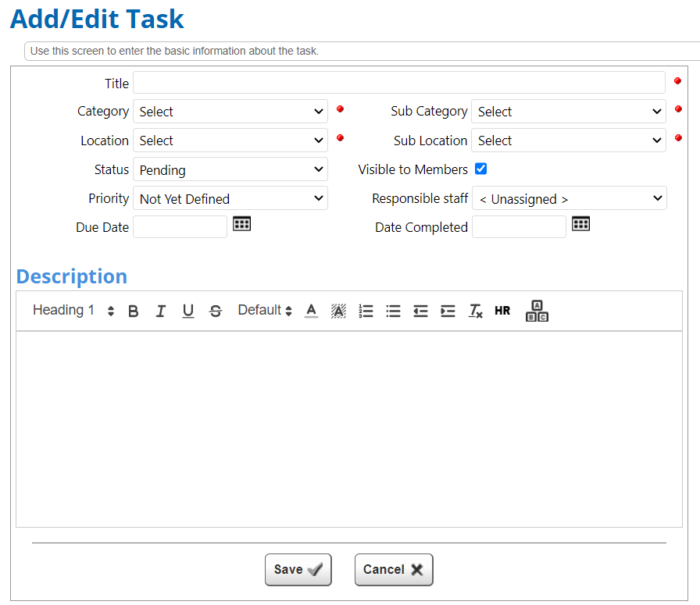Open the text color picker
Screen dimensions: 700x605
tap(311, 310)
